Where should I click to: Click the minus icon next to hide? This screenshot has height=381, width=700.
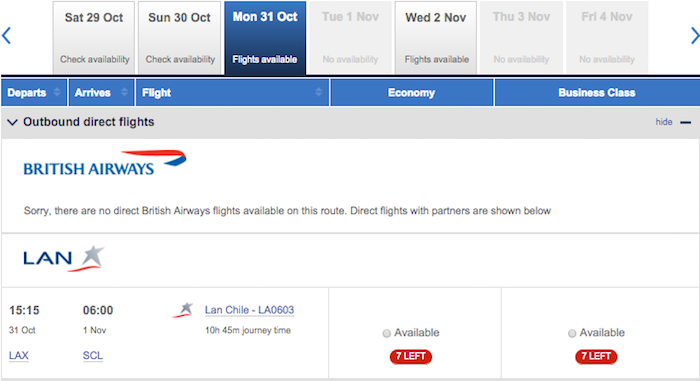click(685, 122)
